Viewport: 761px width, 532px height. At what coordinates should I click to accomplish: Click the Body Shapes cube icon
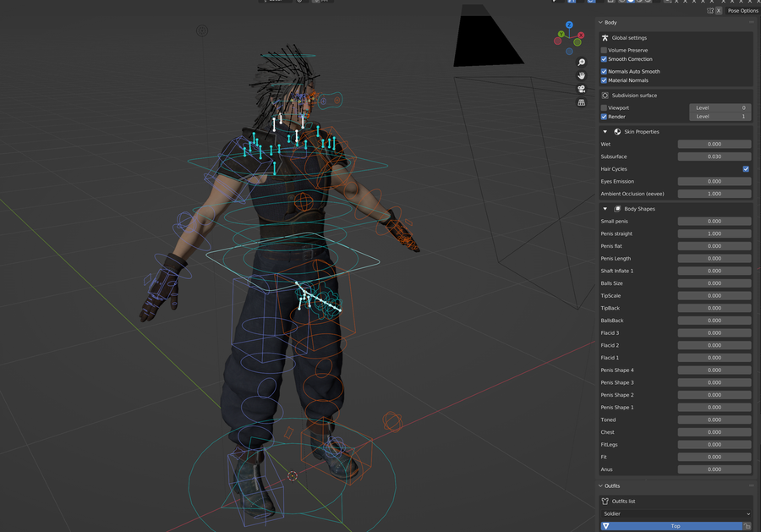pos(617,209)
